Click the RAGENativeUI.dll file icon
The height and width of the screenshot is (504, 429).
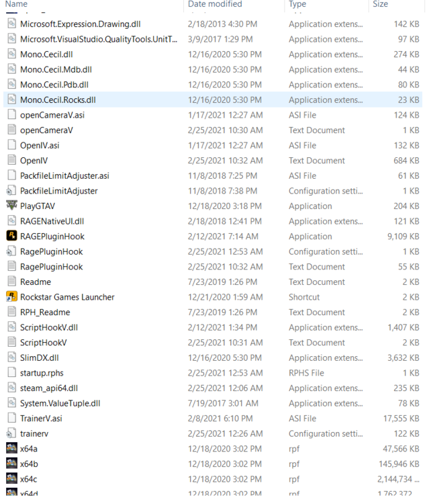[x=12, y=221]
